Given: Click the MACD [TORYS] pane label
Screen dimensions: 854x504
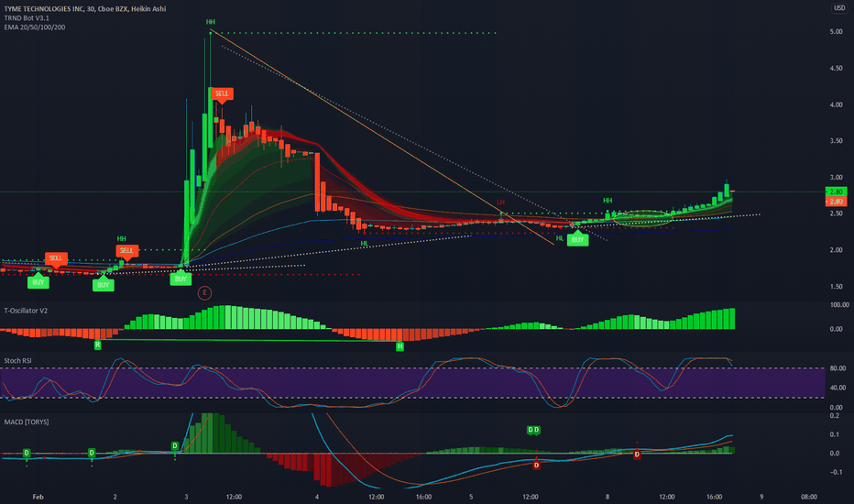Looking at the screenshot, I should coord(27,422).
